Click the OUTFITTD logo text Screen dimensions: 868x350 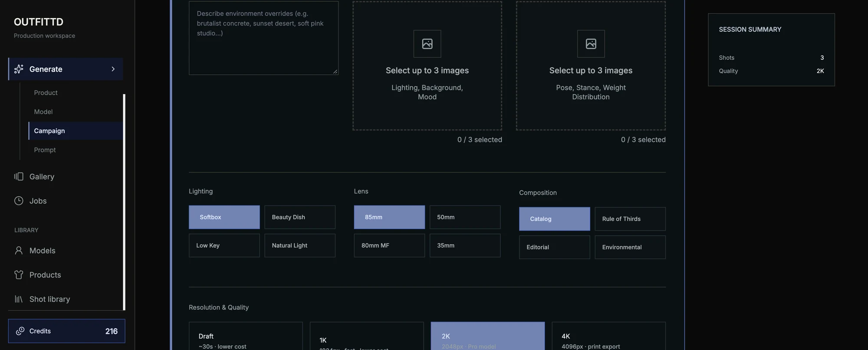pos(39,22)
